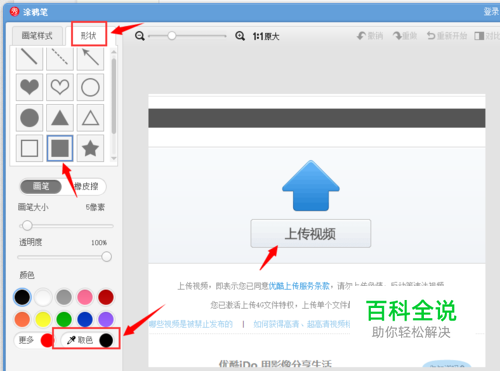500x371 pixels.
Task: Select the hollow triangle shape
Action: coord(90,118)
